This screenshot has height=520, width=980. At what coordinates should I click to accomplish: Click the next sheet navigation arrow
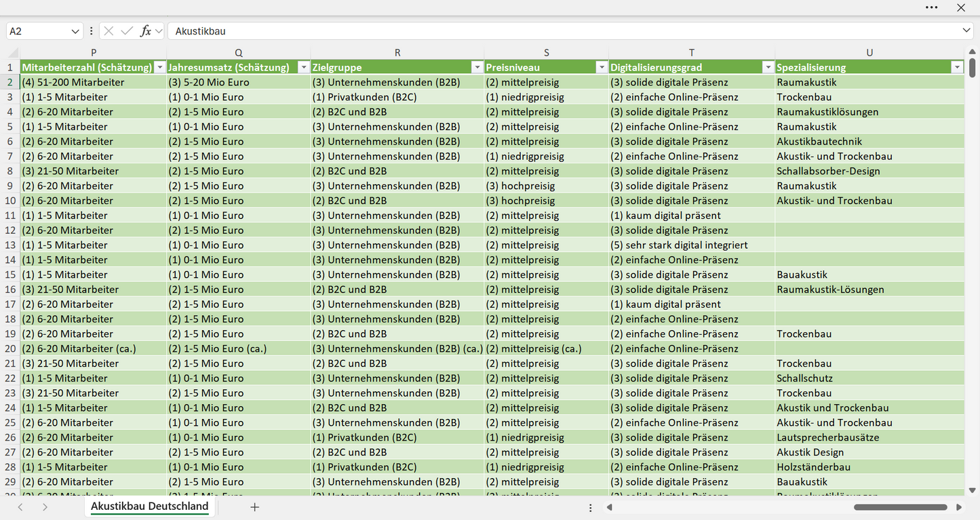click(x=45, y=507)
